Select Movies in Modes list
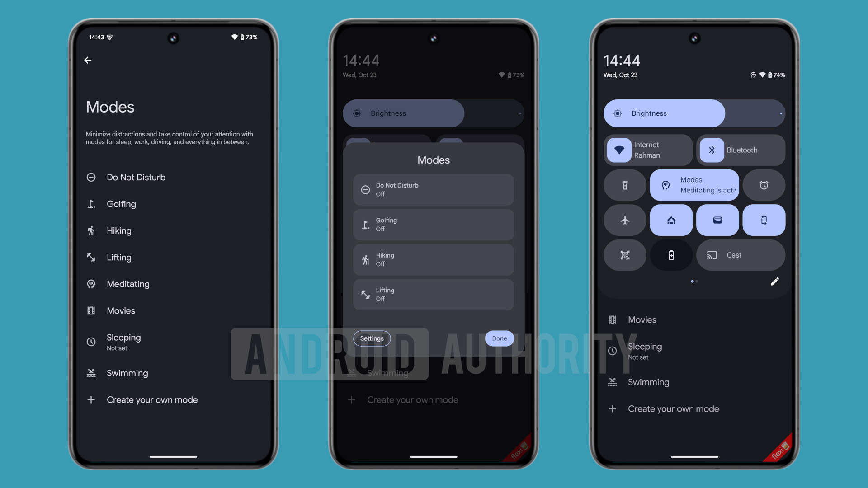The image size is (868, 488). click(x=120, y=310)
